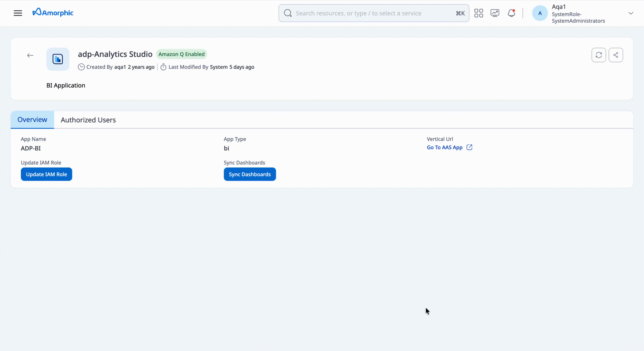This screenshot has width=644, height=351.
Task: Click the '2 years ago' creation time
Action: coord(141,67)
